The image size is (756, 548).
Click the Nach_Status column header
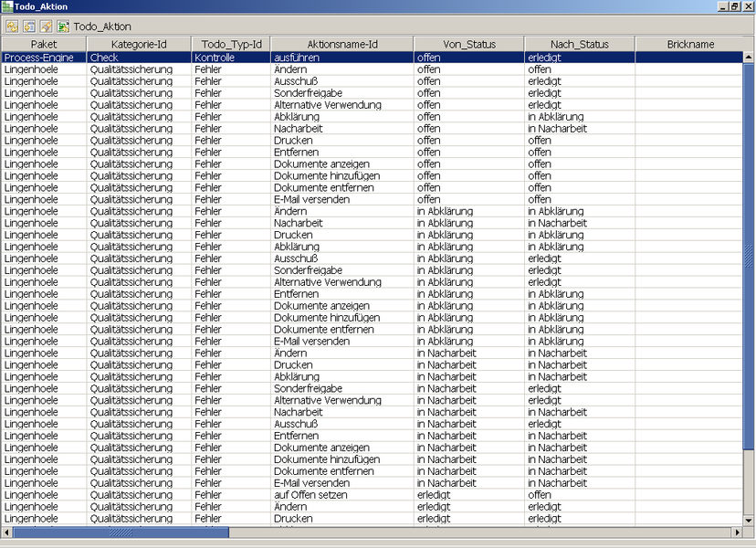(x=580, y=44)
